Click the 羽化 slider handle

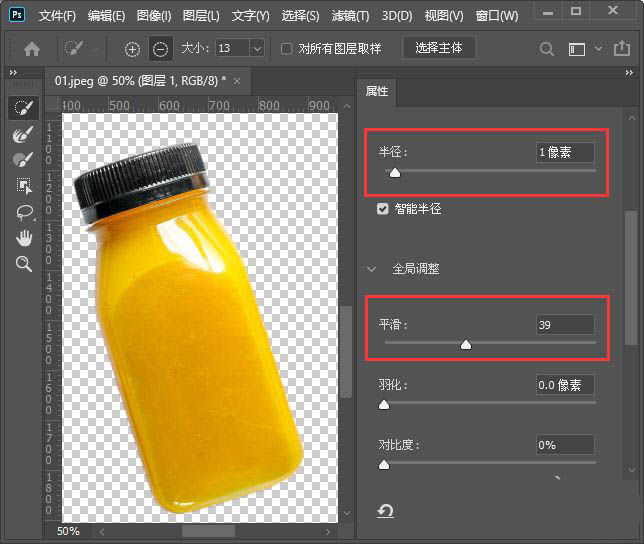click(384, 404)
